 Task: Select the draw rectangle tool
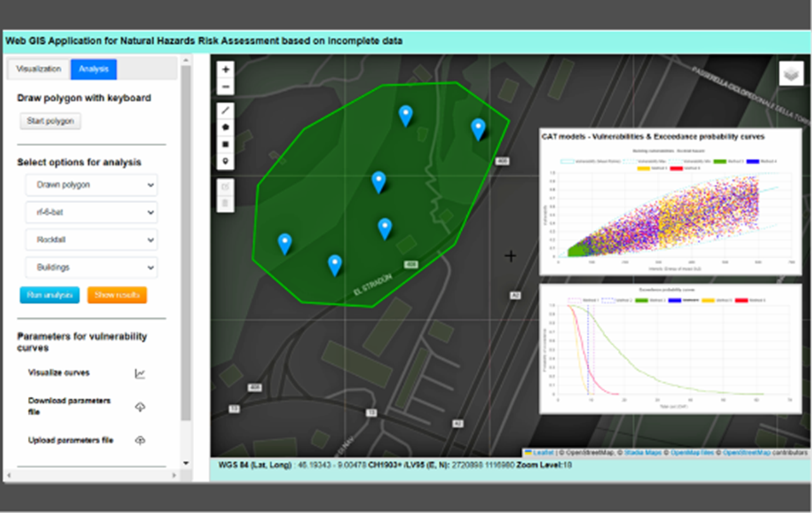tap(226, 145)
